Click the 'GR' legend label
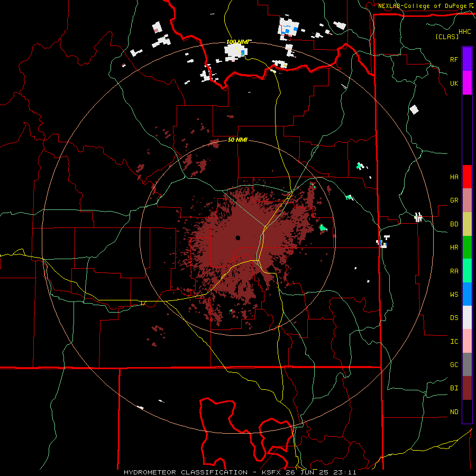Viewport: 476px width, 476px height. tap(454, 200)
